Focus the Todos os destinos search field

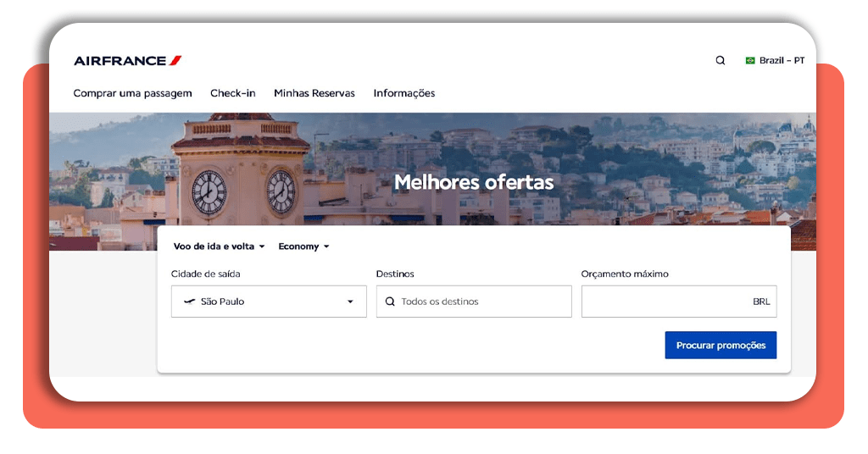click(x=474, y=302)
